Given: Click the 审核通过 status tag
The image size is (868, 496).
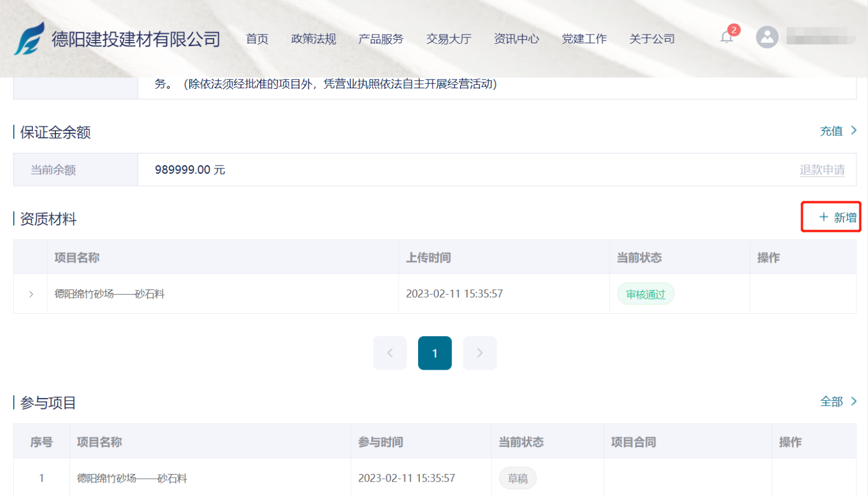Looking at the screenshot, I should point(645,294).
